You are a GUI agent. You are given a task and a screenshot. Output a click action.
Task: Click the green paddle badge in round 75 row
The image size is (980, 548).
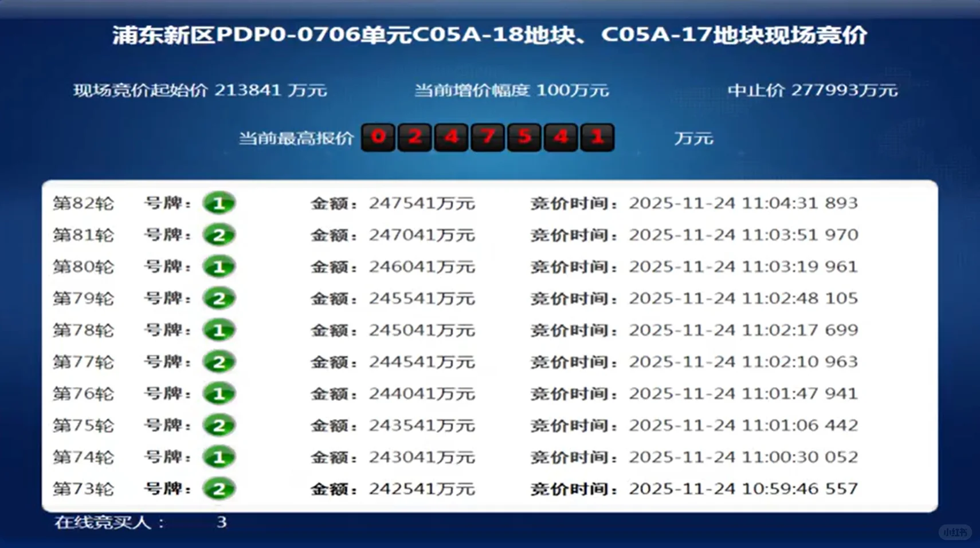pyautogui.click(x=219, y=425)
